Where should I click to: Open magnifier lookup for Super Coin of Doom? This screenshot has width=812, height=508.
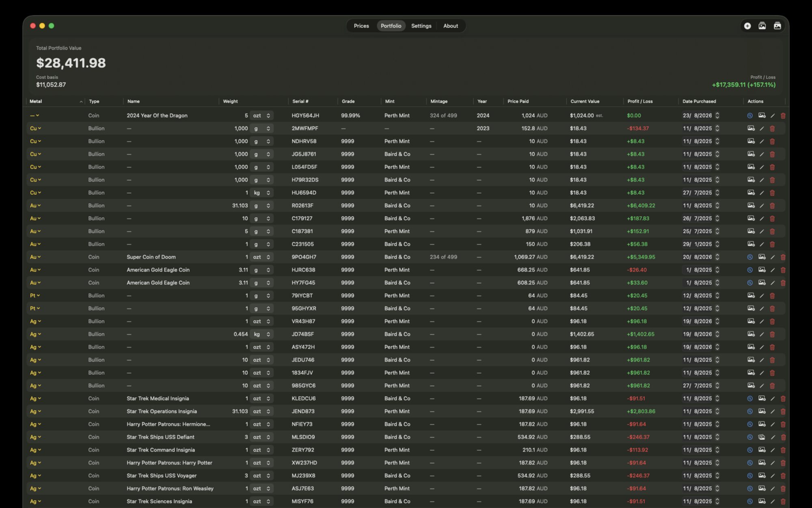pyautogui.click(x=750, y=257)
